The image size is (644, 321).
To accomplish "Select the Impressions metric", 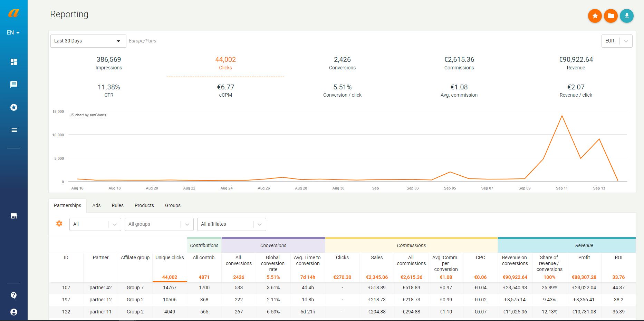I will 109,63.
